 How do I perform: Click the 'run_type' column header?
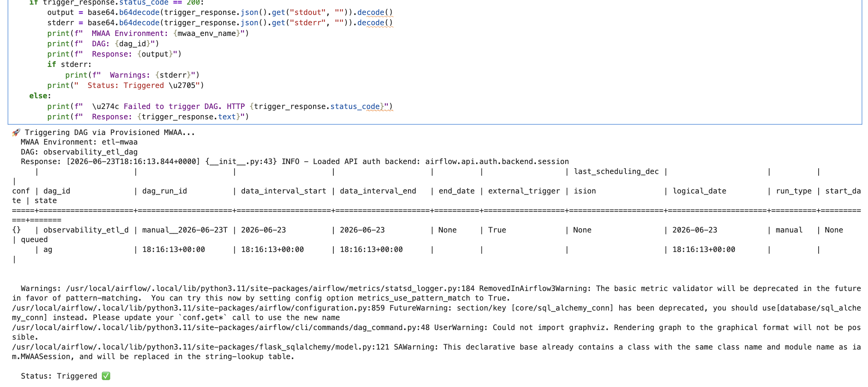(x=794, y=191)
